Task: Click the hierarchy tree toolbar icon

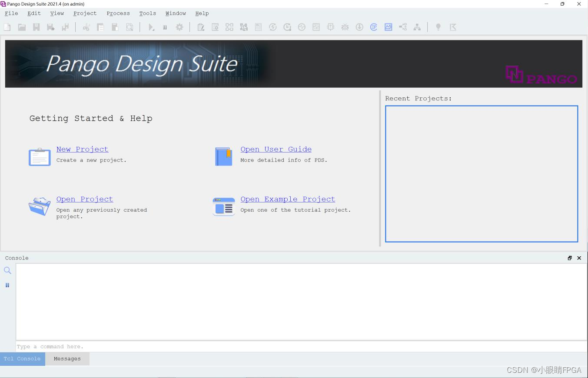Action: [x=417, y=27]
